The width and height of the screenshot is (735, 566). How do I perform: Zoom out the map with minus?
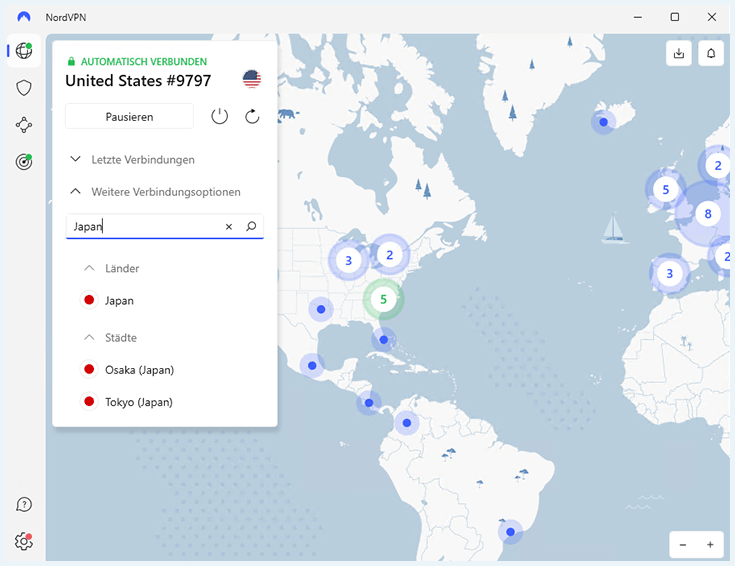tap(683, 544)
